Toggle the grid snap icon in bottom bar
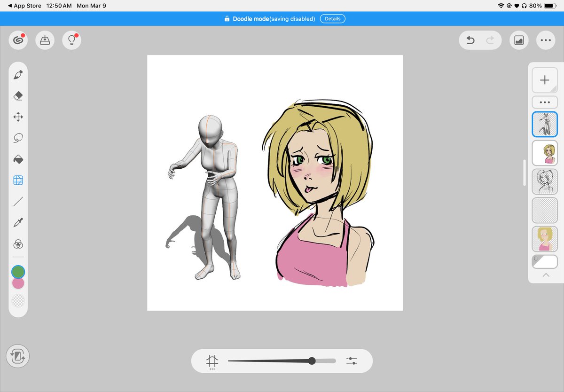The image size is (564, 392). coord(212,361)
